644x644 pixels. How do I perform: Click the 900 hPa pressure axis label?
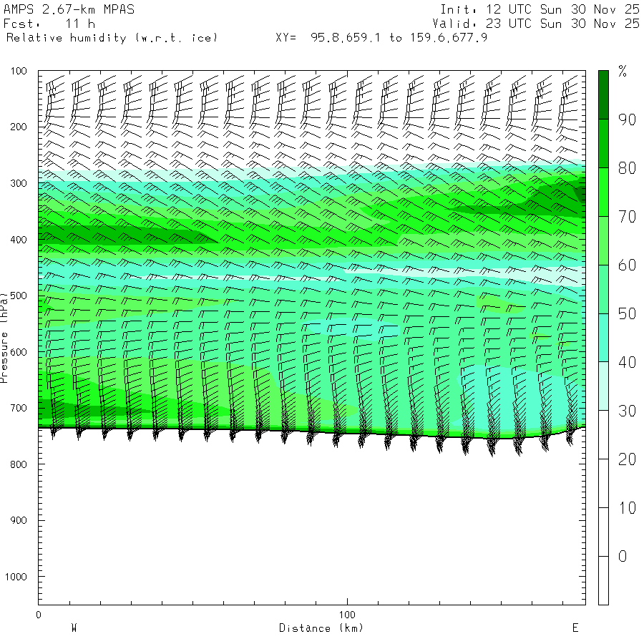[x=19, y=520]
